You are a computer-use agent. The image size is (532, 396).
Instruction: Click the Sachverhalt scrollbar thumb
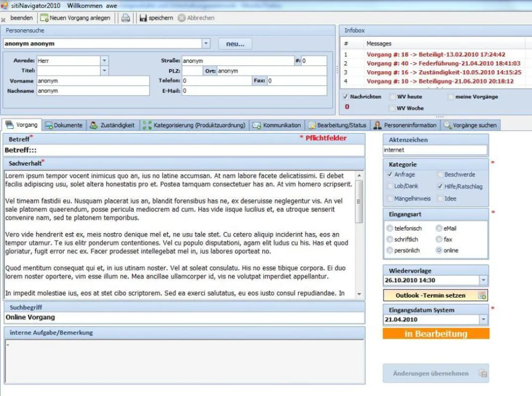pyautogui.click(x=359, y=201)
